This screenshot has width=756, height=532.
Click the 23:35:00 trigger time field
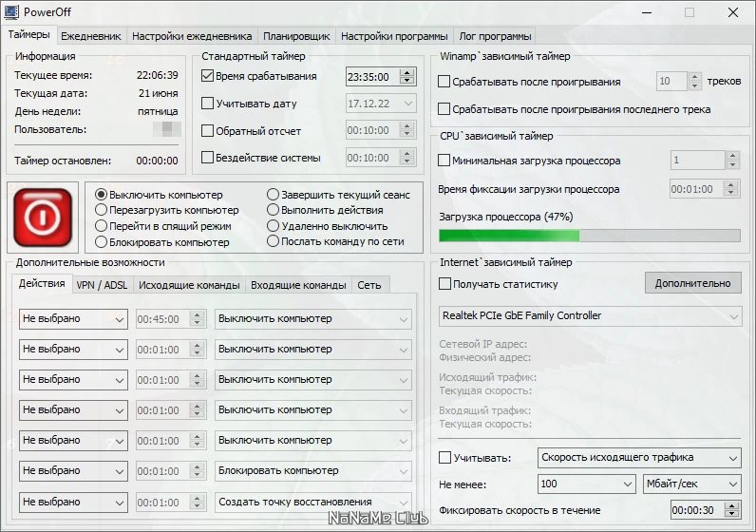[372, 77]
